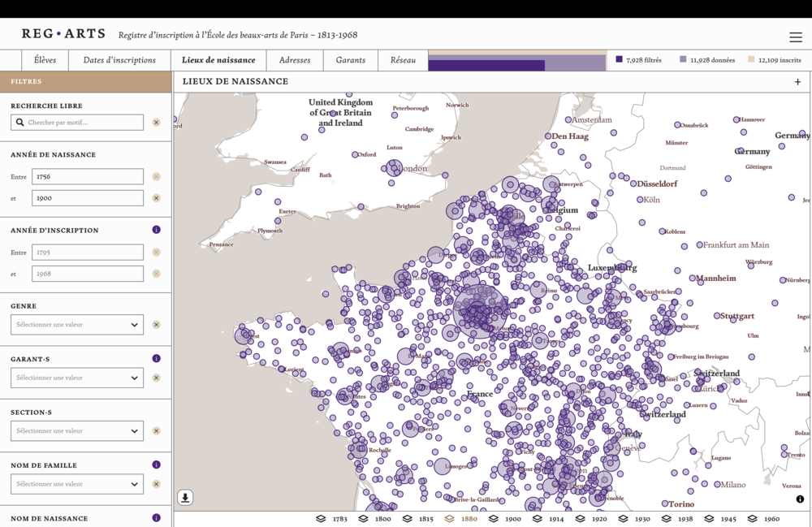Go to REG·ARTS home logo
Viewport: 812px width, 527px height.
63,34
